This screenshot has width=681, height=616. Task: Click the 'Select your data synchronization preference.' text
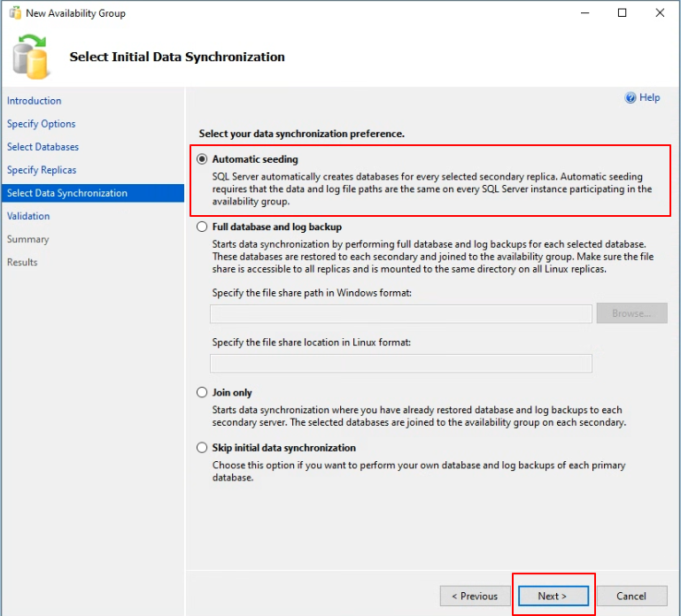(301, 134)
